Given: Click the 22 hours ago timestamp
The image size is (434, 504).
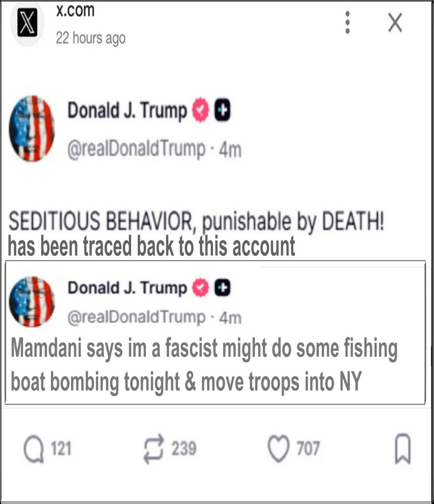Looking at the screenshot, I should (x=91, y=38).
